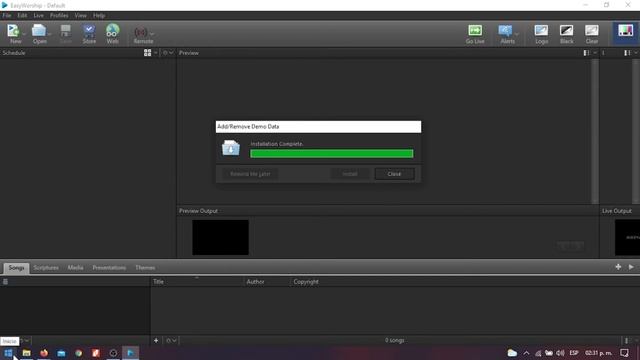
Task: Open the Windows Start button
Action: pos(8,353)
